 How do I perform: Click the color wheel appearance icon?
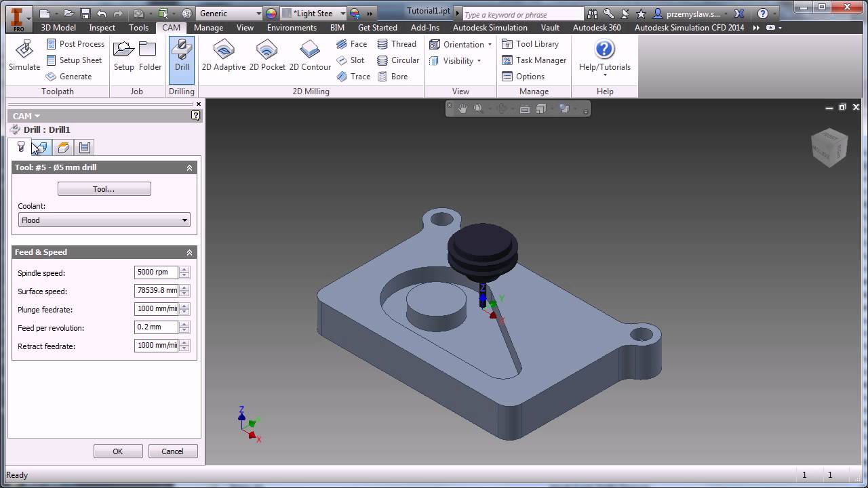tap(271, 13)
